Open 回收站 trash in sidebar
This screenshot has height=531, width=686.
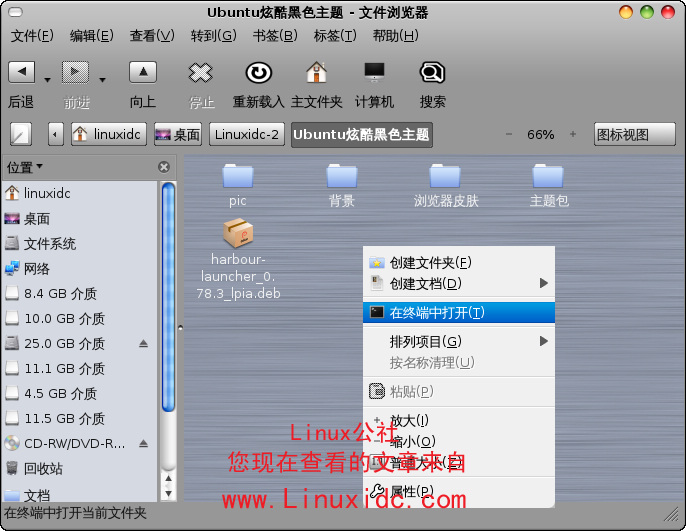(80, 468)
